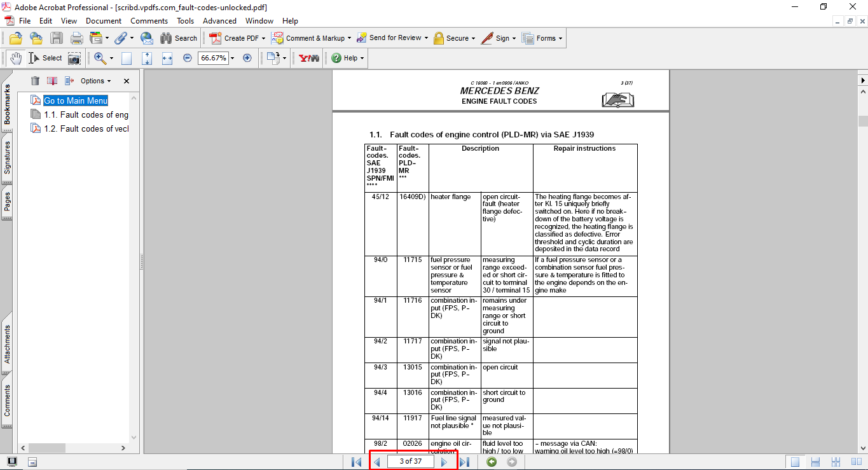Enable continuous page layout
This screenshot has height=470, width=868.
coord(815,462)
